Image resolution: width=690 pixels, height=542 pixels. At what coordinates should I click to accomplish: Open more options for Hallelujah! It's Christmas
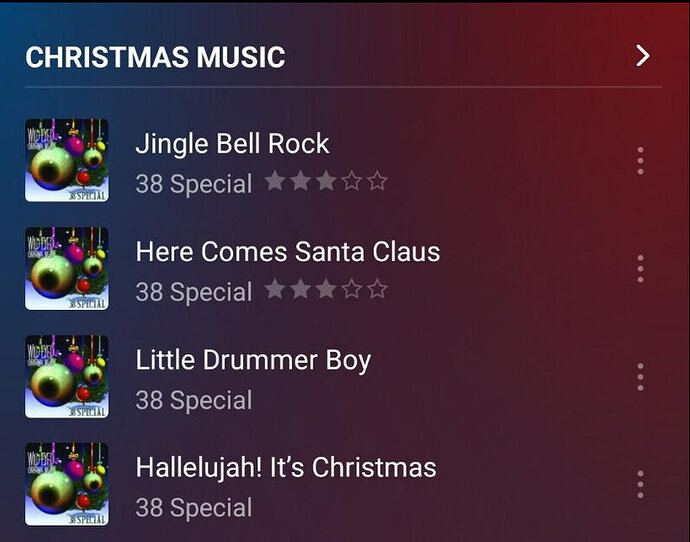tap(640, 484)
